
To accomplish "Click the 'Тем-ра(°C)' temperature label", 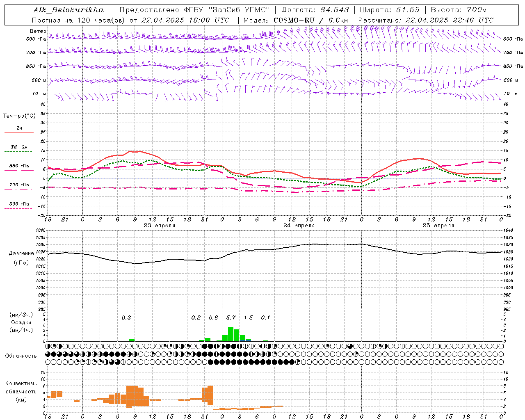I will tap(19, 116).
